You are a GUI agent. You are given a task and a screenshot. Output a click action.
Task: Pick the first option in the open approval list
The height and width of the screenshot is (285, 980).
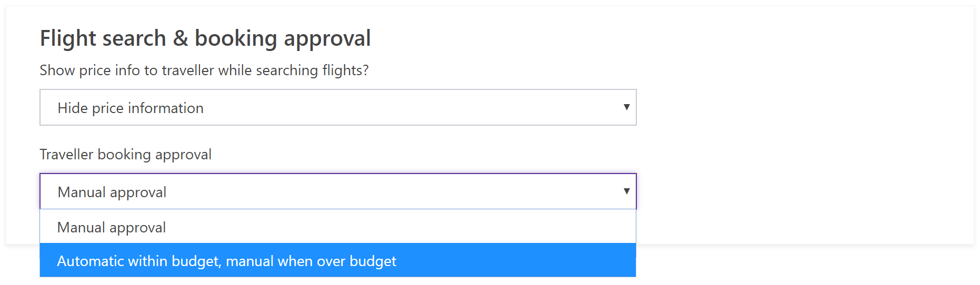112,228
